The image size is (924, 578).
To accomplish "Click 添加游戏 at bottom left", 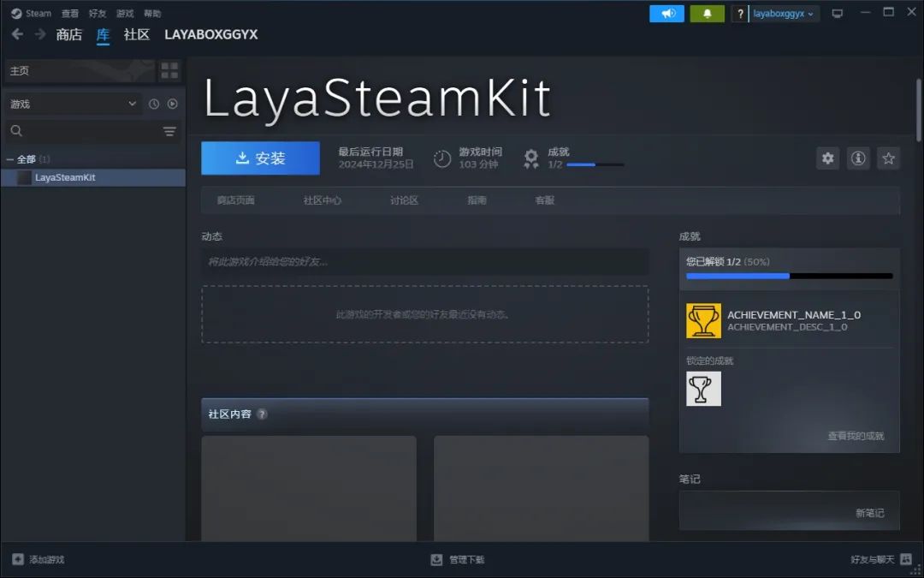I will point(38,560).
